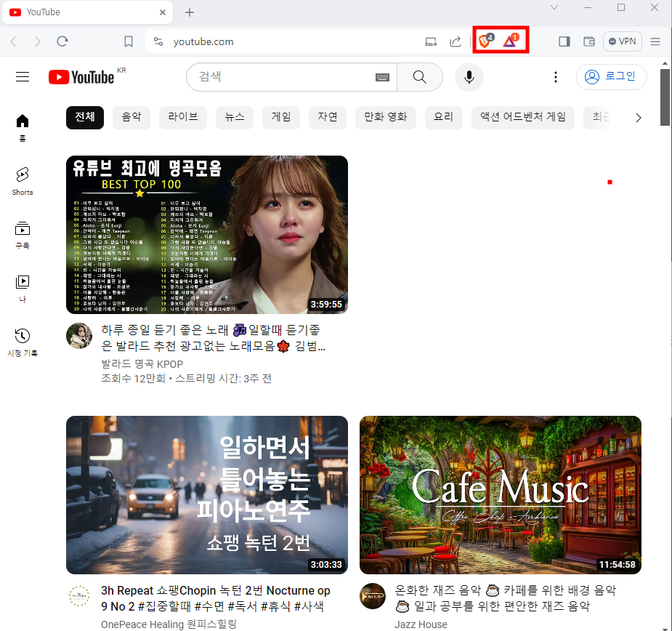Open the guide hamburger menu
The image size is (672, 631).
(x=22, y=76)
